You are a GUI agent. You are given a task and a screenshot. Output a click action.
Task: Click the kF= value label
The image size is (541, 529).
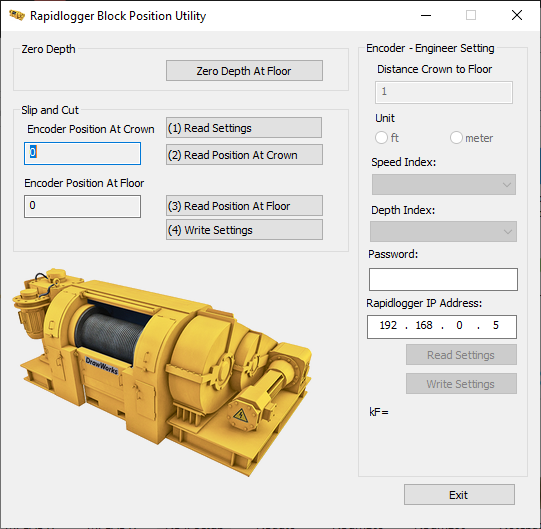point(379,412)
